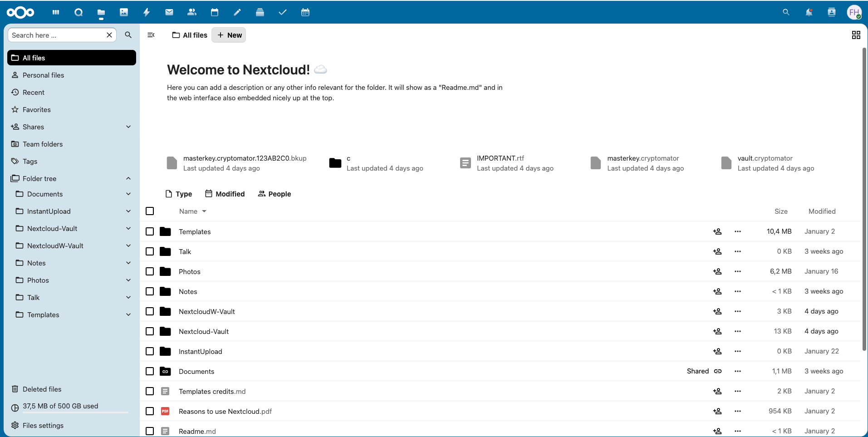Image resolution: width=868 pixels, height=437 pixels.
Task: Click the New button to create a file
Action: pos(229,35)
